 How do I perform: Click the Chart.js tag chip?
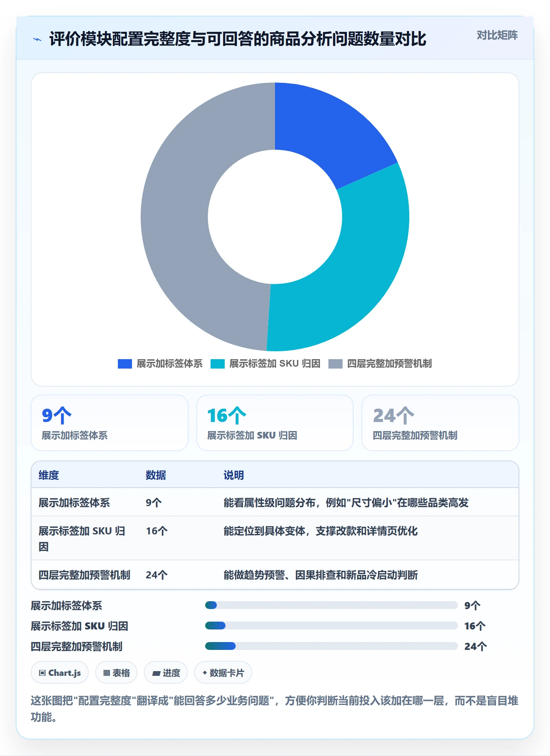[x=60, y=673]
